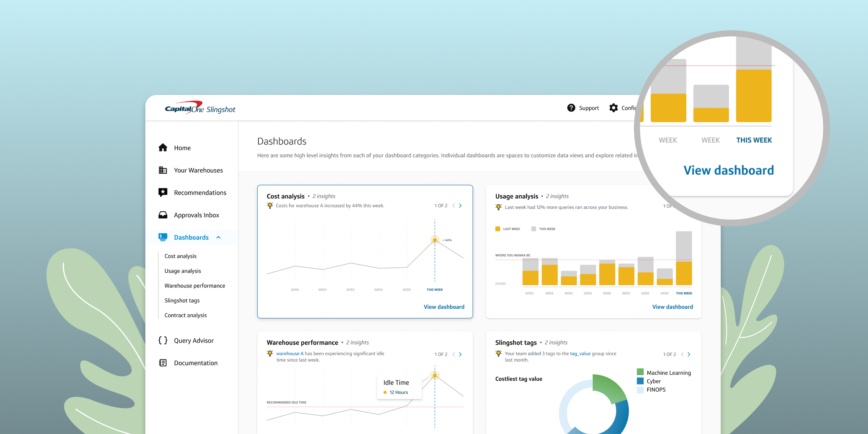This screenshot has height=434, width=868.
Task: Click the LAST WEEK yellow legend swatch
Action: point(498,229)
